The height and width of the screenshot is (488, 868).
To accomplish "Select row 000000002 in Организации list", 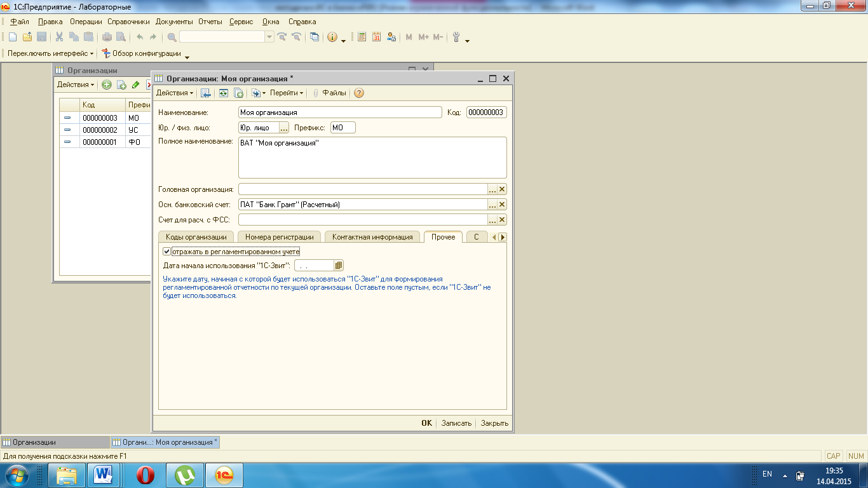I will (x=105, y=130).
